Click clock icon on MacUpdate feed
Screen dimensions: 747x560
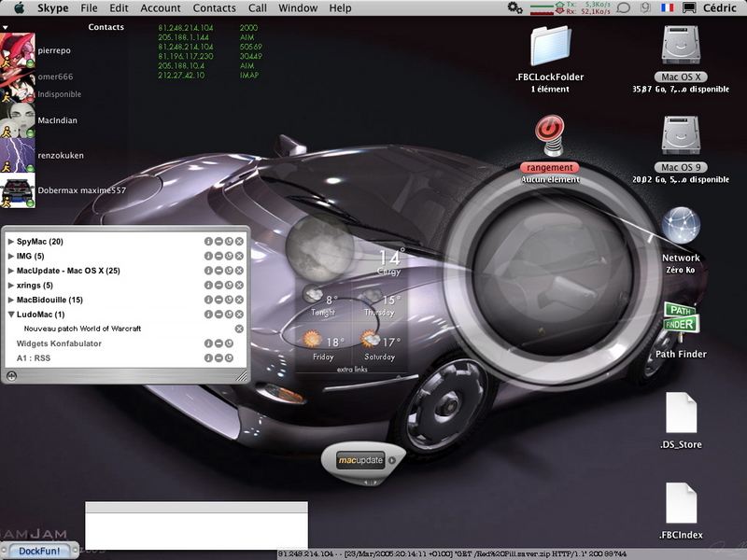[229, 271]
